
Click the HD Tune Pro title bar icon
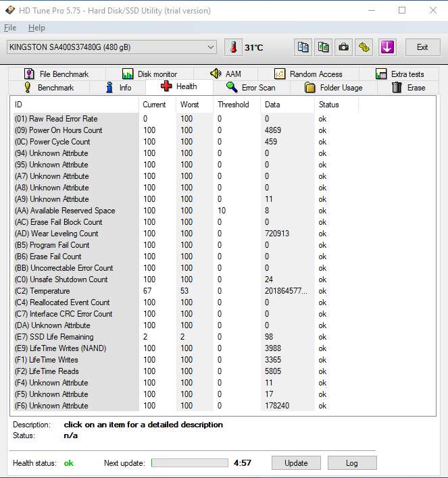10,10
